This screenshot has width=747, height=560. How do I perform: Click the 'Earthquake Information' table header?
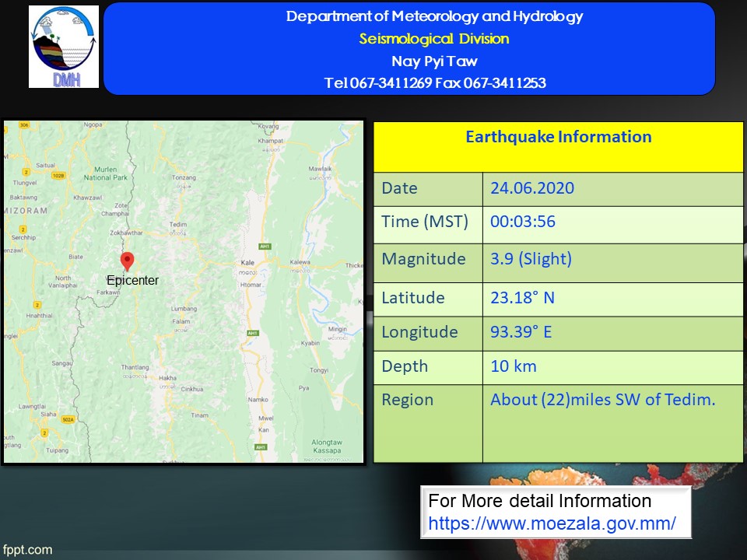559,137
